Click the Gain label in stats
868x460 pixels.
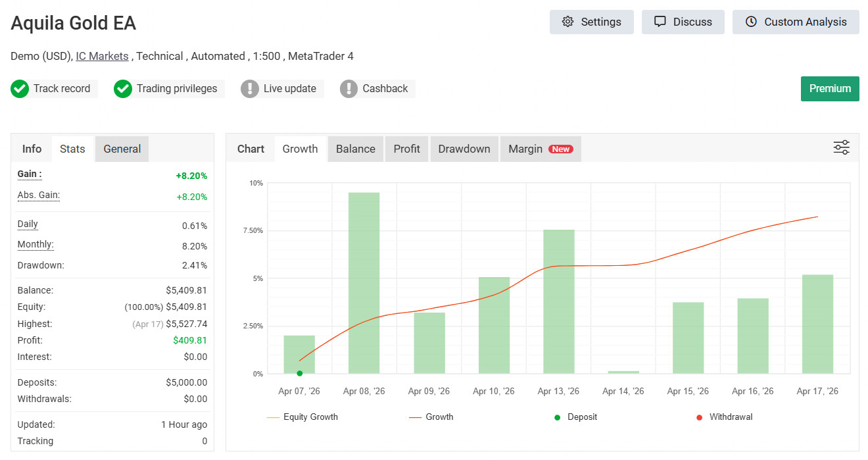click(x=30, y=174)
